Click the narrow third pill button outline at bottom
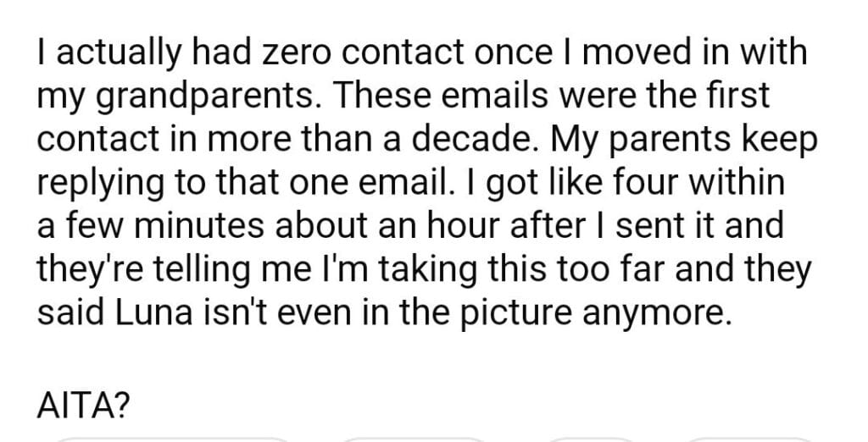This screenshot has width=868, height=442. point(593,439)
